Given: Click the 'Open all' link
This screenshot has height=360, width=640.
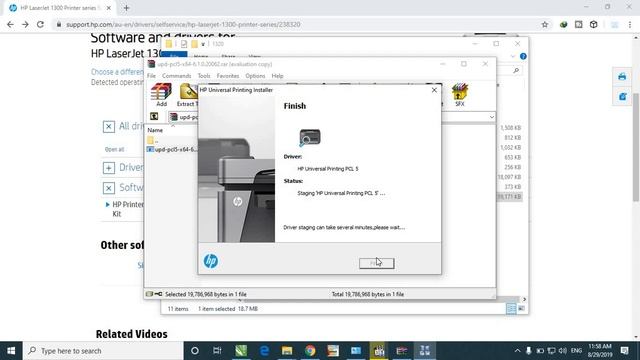Looking at the screenshot, I should click(x=114, y=149).
